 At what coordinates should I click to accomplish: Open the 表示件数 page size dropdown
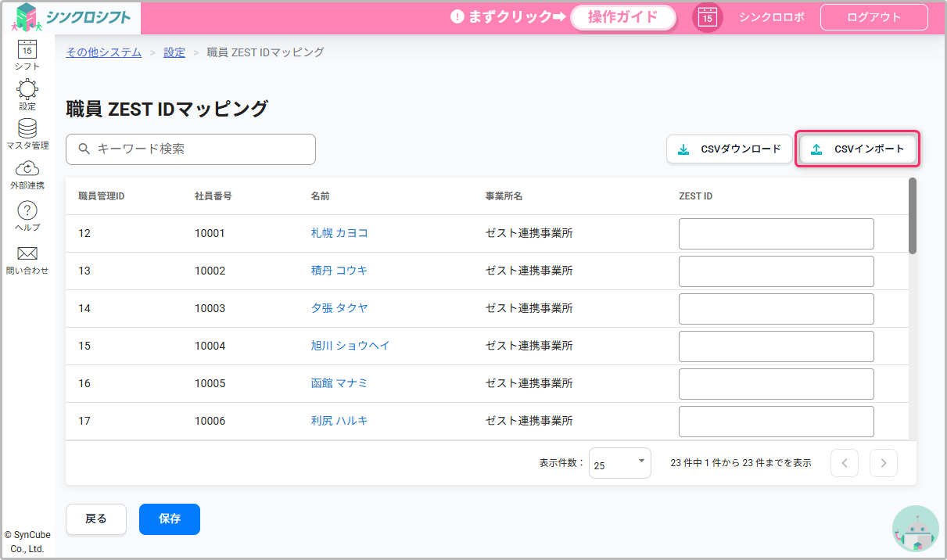619,463
